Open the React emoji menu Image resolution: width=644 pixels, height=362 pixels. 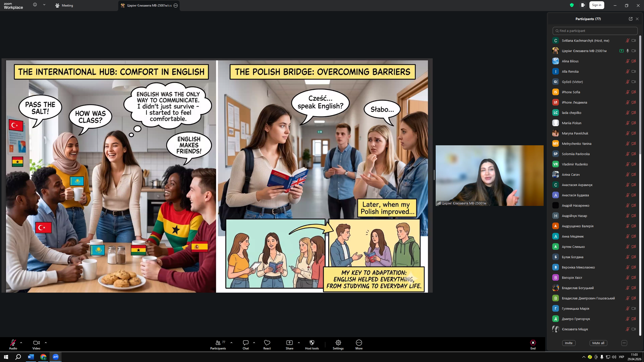(x=267, y=345)
